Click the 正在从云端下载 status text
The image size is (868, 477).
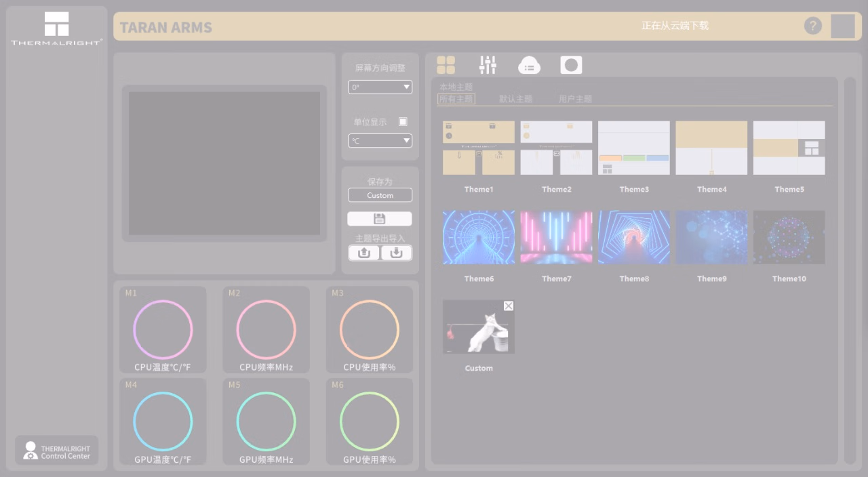(675, 26)
